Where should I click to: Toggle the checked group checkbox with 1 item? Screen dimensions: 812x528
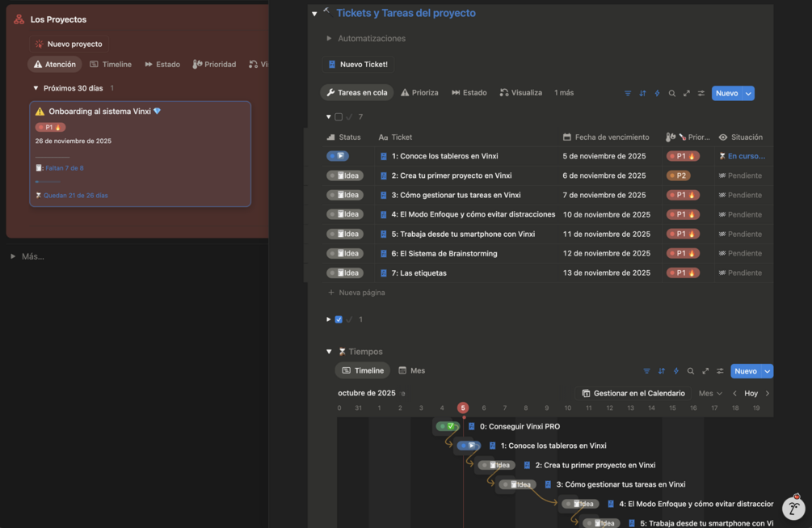tap(339, 319)
